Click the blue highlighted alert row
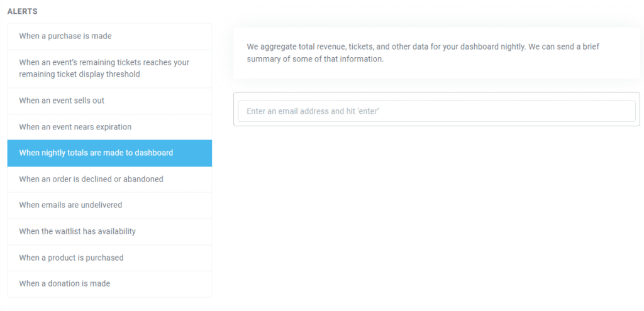This screenshot has width=644, height=311. click(109, 153)
